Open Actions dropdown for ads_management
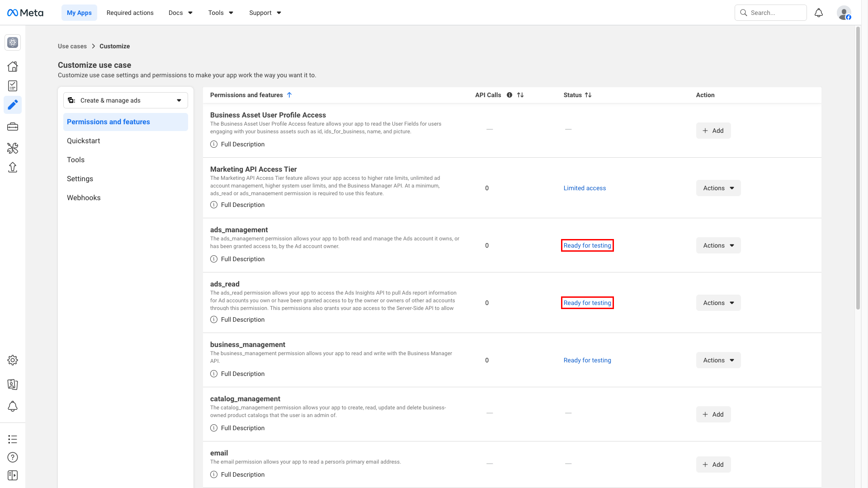Viewport: 868px width, 488px height. [718, 245]
